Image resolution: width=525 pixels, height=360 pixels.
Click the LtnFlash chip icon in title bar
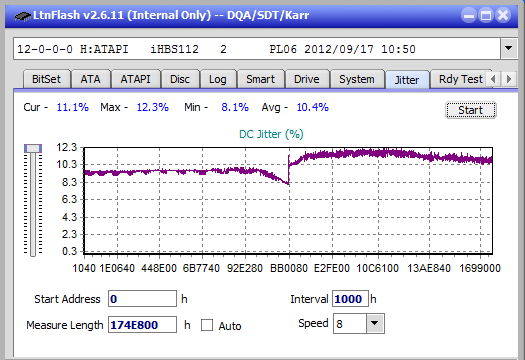[x=23, y=16]
